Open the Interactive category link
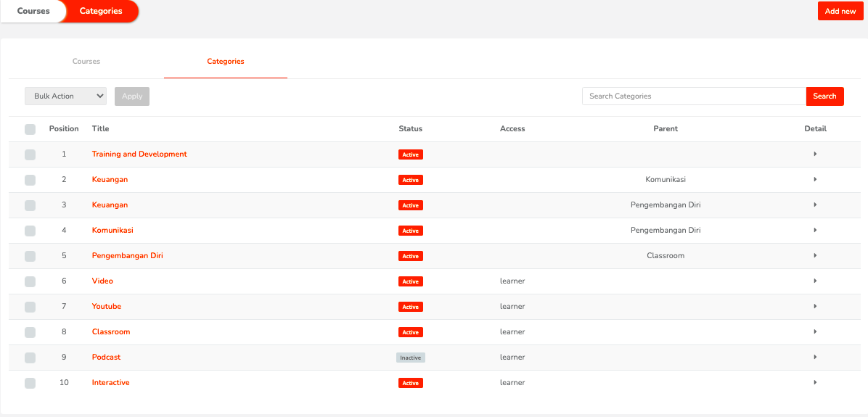 pyautogui.click(x=111, y=382)
